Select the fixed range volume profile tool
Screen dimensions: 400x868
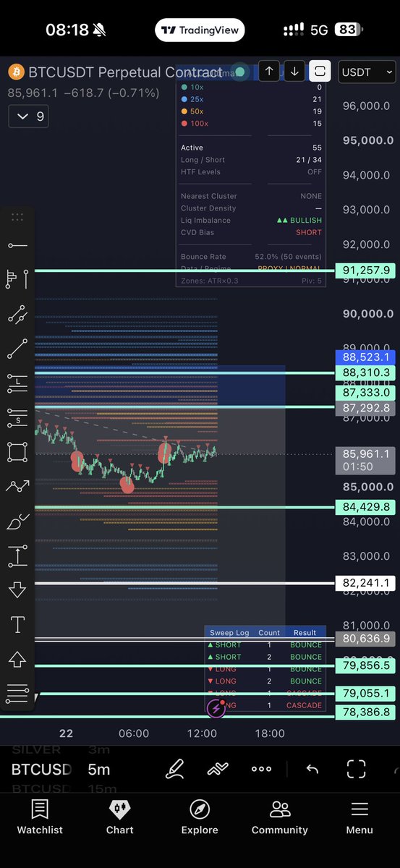[17, 279]
